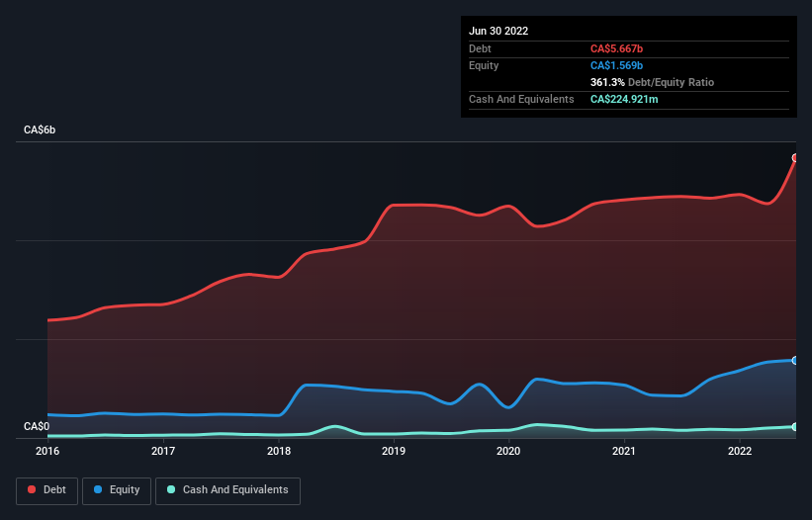The width and height of the screenshot is (812, 520).
Task: Click the CA$224.921m cash value
Action: (x=624, y=99)
